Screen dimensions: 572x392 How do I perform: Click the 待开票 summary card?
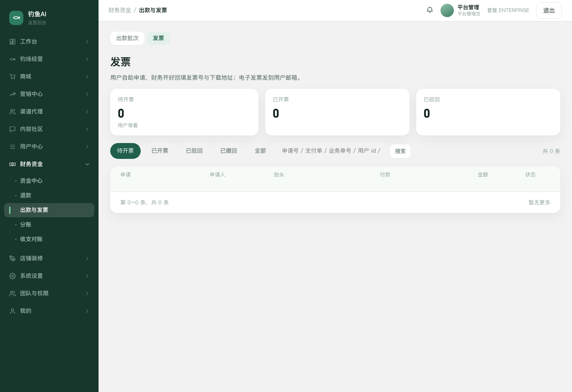(184, 112)
